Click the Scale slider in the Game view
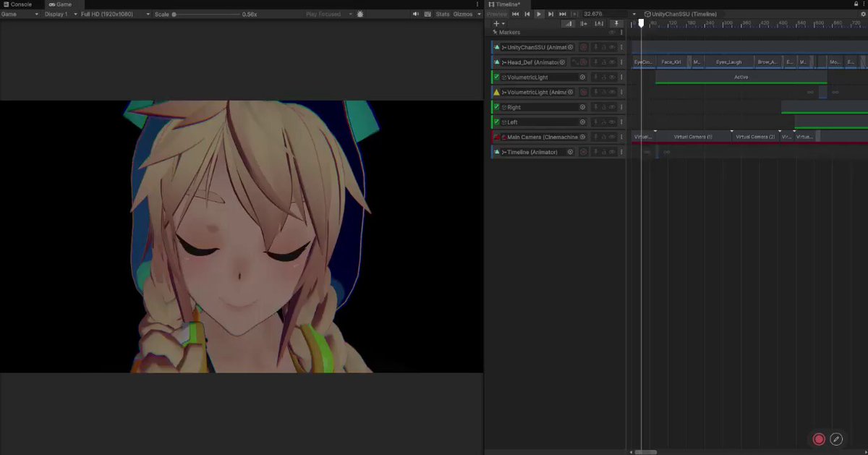Viewport: 868px width, 455px height. pos(205,14)
